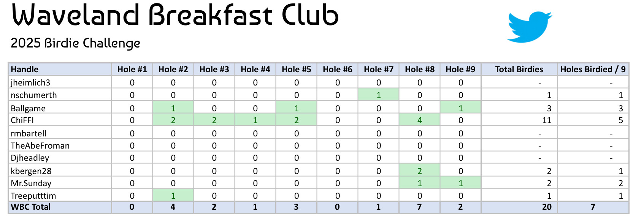The height and width of the screenshot is (220, 644).
Task: Click the Handle column header
Action: [25, 69]
